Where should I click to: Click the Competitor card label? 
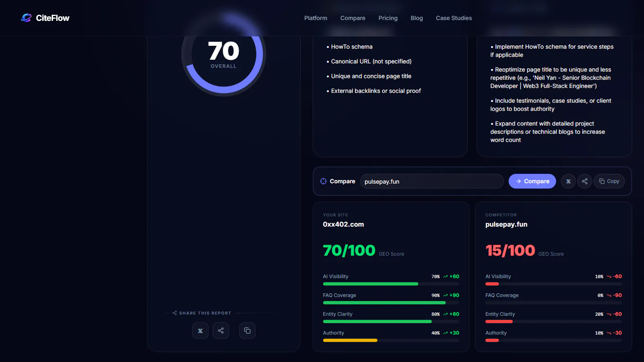coord(501,215)
